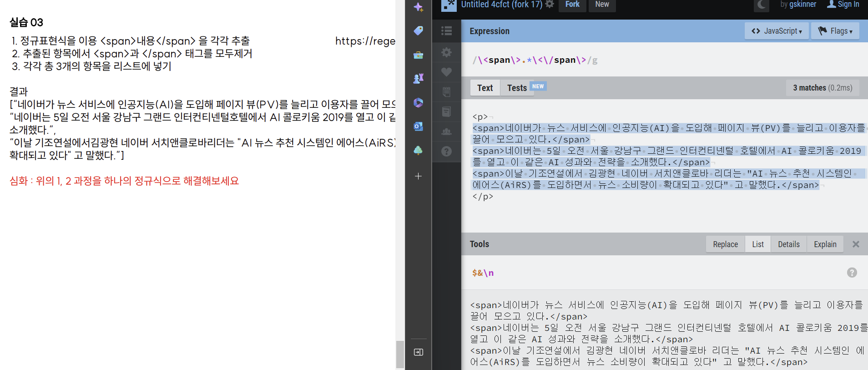Click the gear next to Untitled 4cfct title

pos(550,4)
